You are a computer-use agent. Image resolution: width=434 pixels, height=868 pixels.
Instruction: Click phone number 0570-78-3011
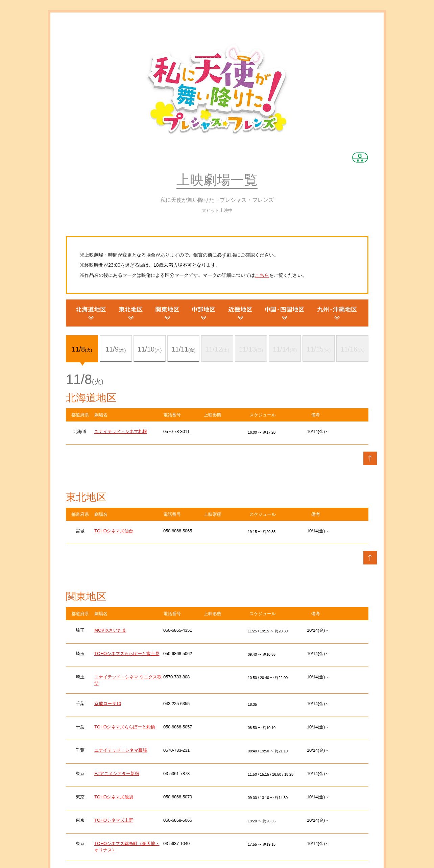[176, 432]
